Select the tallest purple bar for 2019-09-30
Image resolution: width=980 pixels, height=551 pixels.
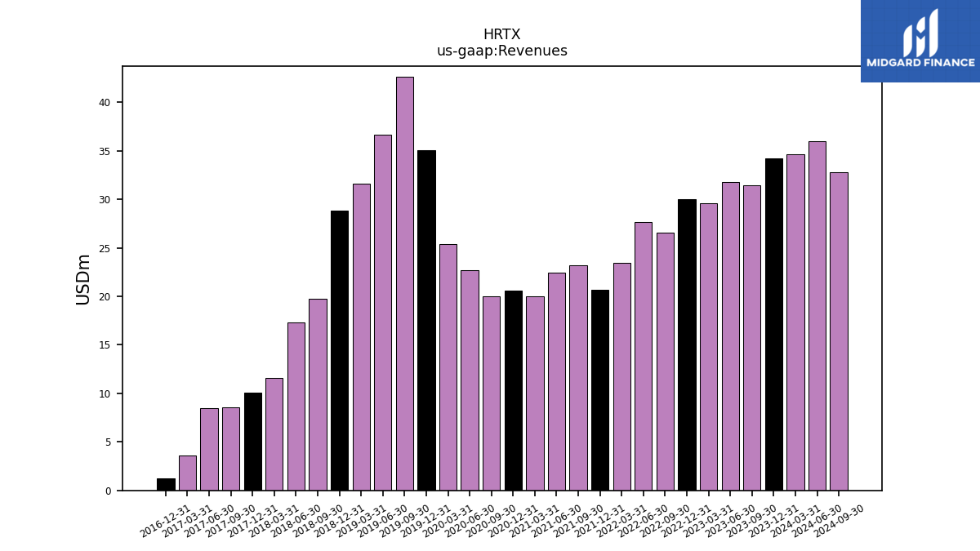[404, 284]
